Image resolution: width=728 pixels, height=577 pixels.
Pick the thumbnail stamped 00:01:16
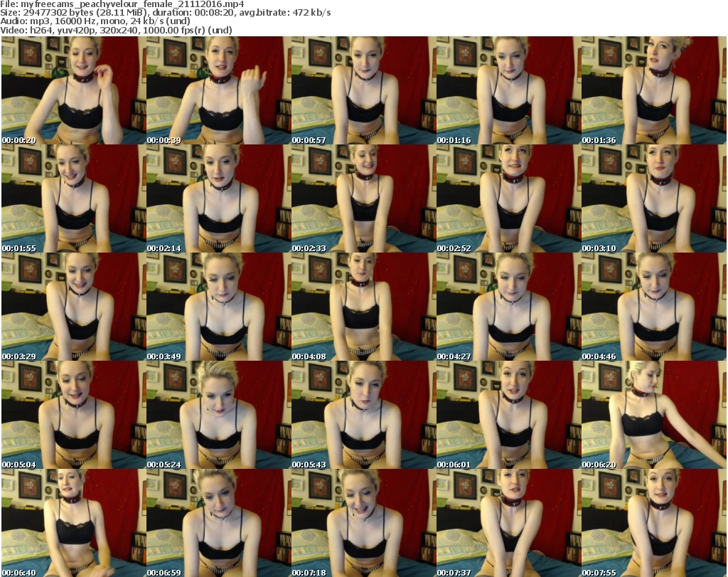508,90
